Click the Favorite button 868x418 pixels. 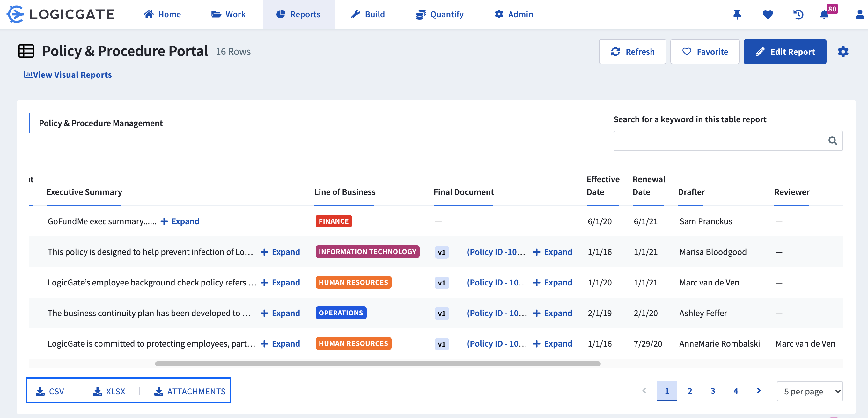click(x=705, y=52)
